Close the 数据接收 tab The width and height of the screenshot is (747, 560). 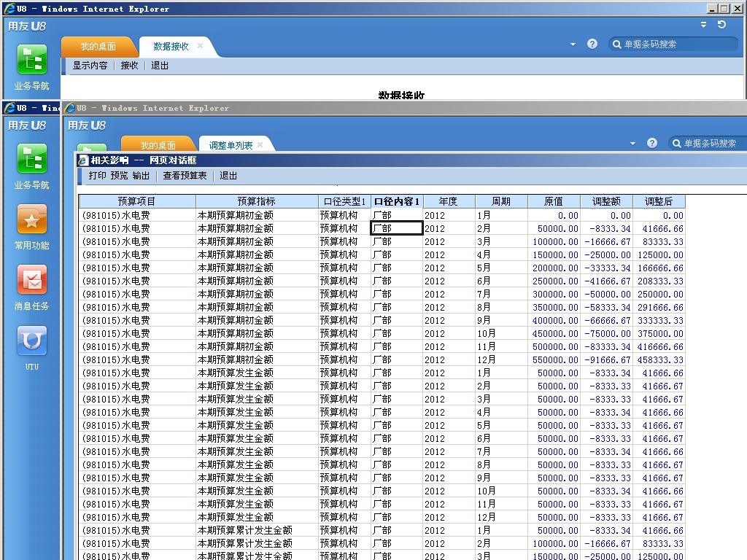[x=200, y=46]
